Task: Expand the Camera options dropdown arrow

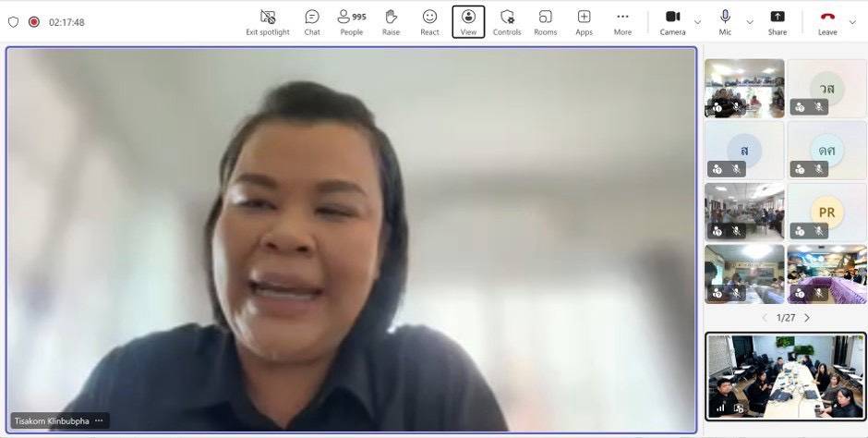Action: point(697,22)
